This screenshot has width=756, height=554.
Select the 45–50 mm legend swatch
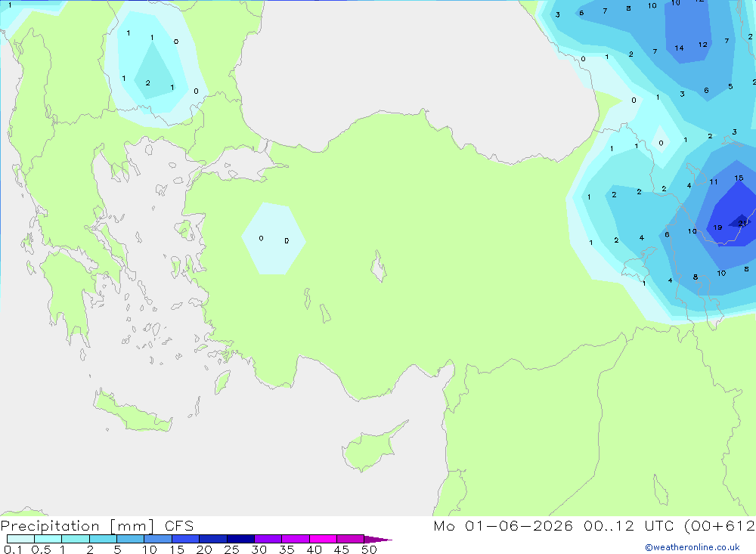pos(351,539)
